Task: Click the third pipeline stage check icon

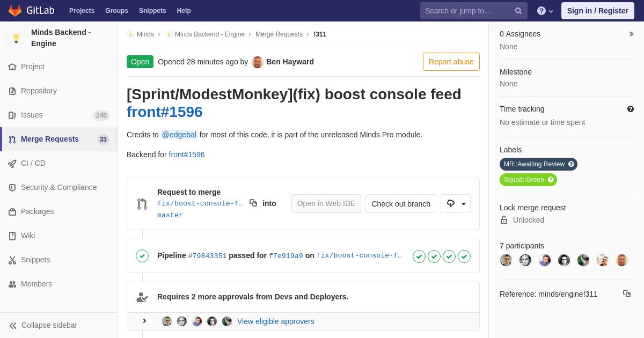Action: 449,256
